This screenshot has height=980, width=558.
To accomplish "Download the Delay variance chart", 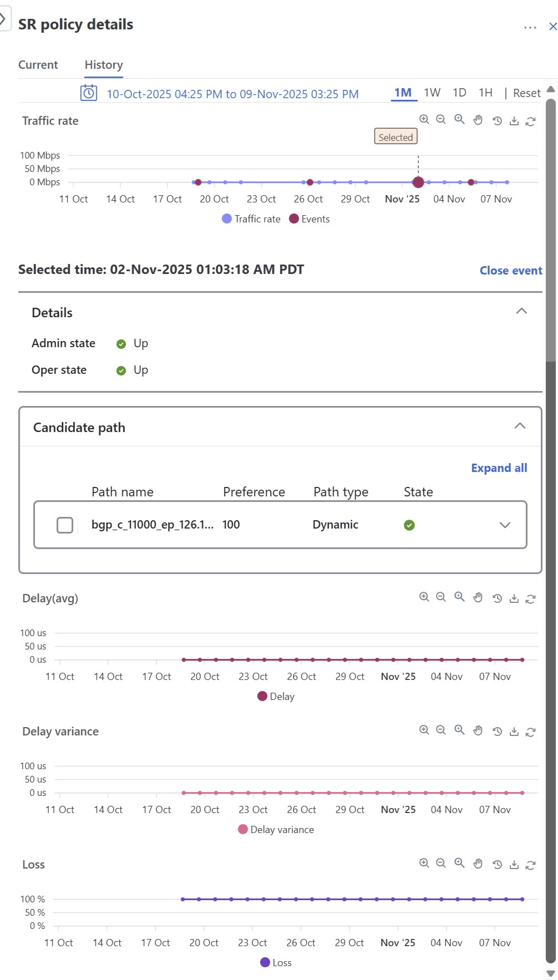I will [x=514, y=732].
